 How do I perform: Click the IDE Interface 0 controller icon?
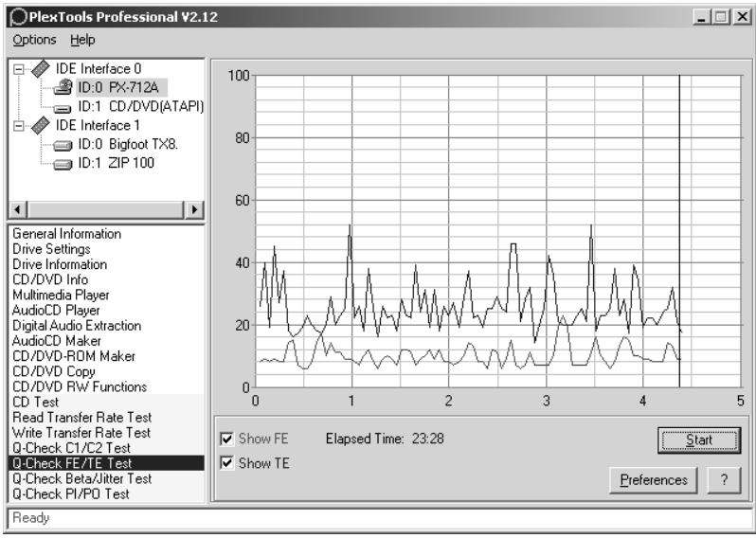[41, 68]
